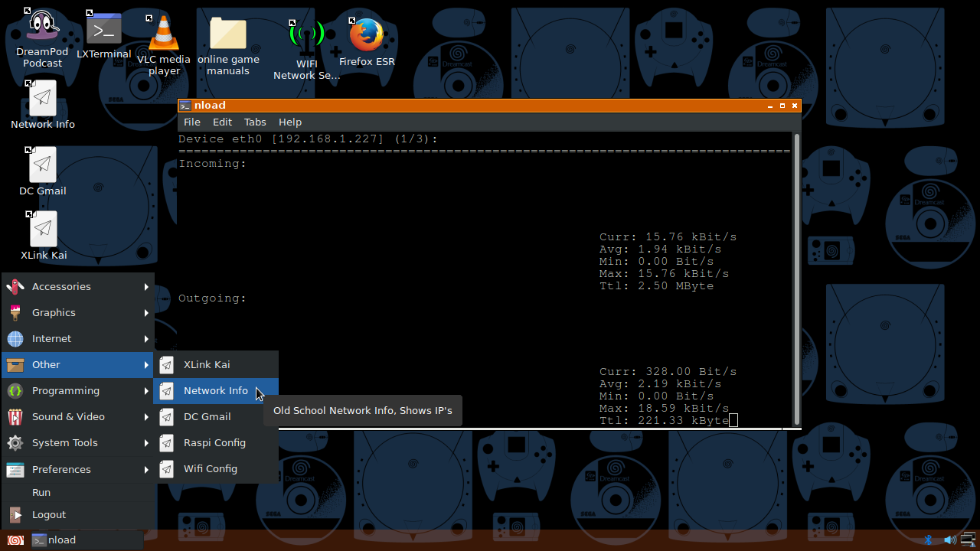This screenshot has height=551, width=980.
Task: Open the WIFI Network Settings desktop shortcut
Action: click(307, 49)
